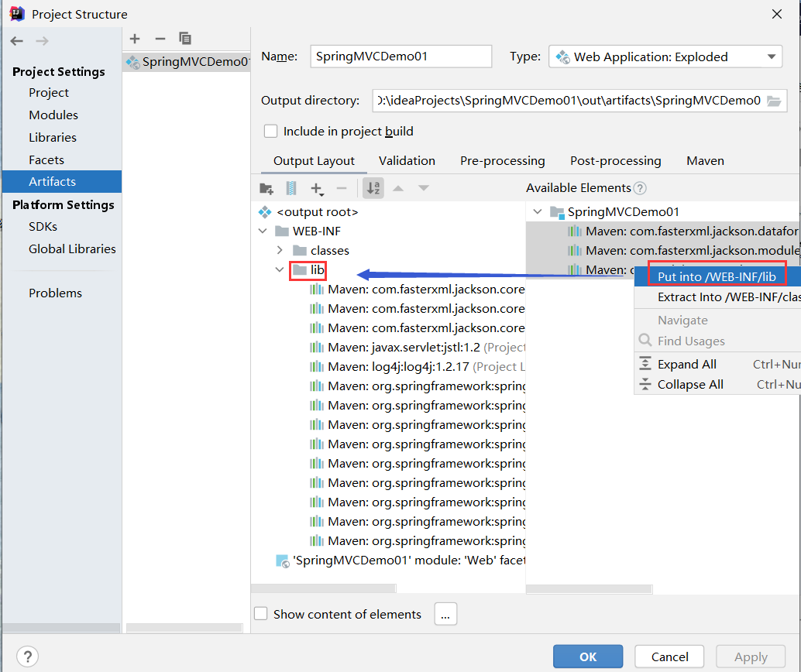The width and height of the screenshot is (801, 672).
Task: Click the Apply button
Action: pos(751,657)
